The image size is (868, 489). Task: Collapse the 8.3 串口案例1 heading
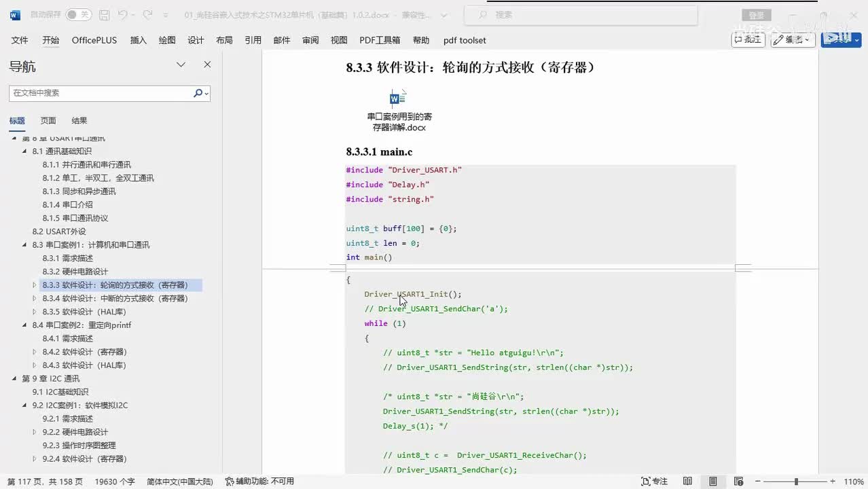tap(25, 244)
